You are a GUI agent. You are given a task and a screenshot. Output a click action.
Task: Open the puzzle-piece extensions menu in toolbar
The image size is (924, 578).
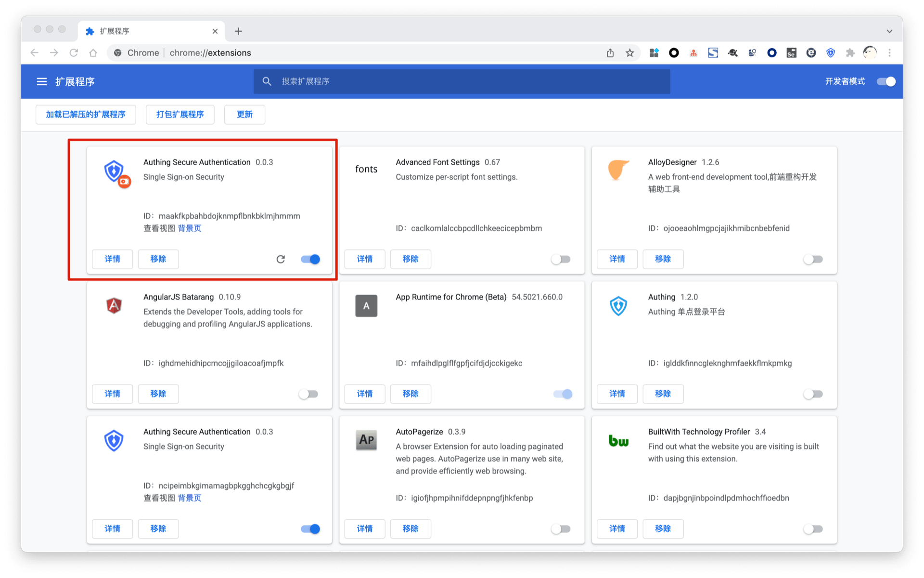(850, 53)
